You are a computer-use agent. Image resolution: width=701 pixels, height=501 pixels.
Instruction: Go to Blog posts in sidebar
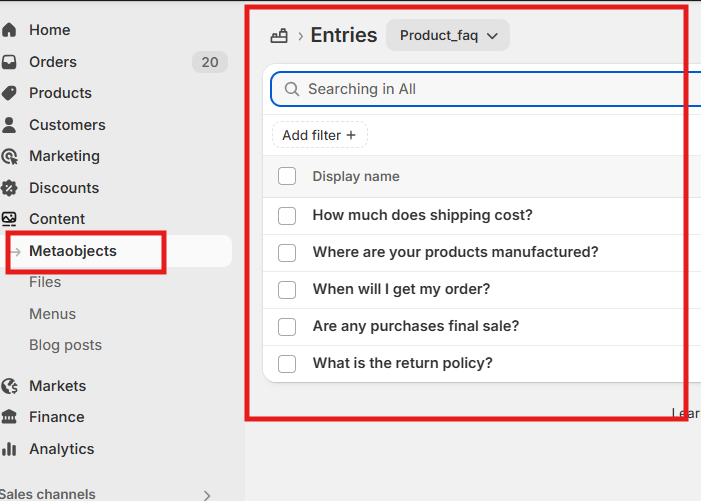[65, 345]
